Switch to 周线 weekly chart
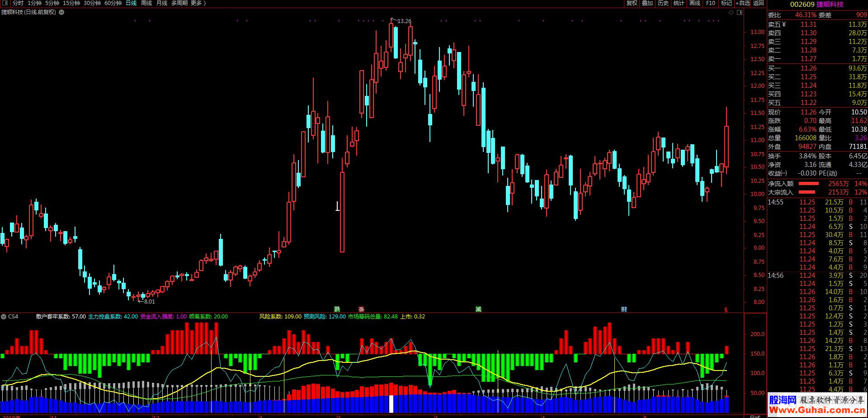 pyautogui.click(x=146, y=3)
